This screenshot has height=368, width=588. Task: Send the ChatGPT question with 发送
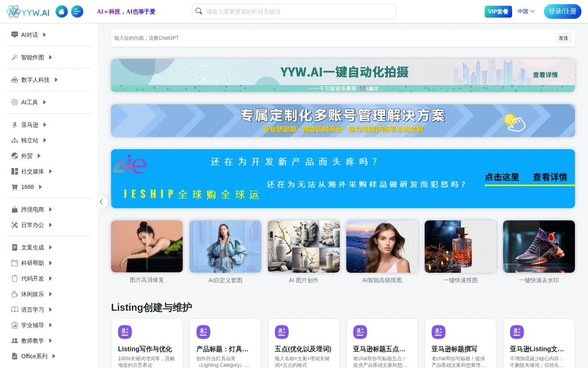[563, 38]
